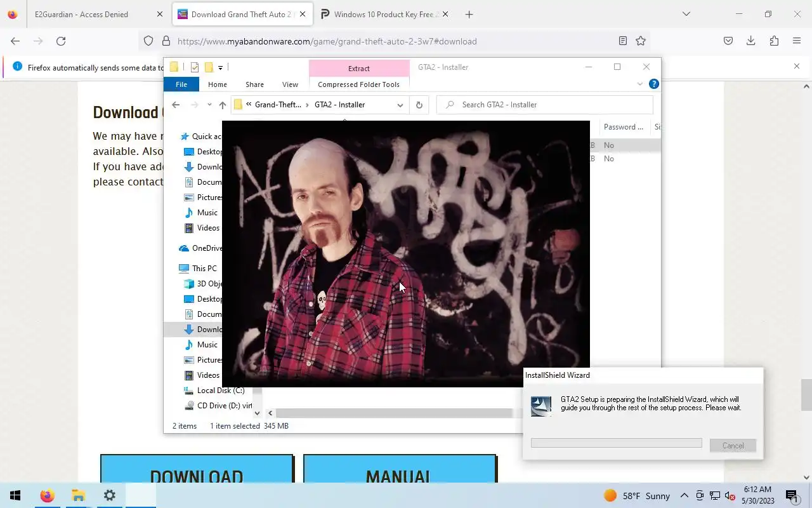The height and width of the screenshot is (508, 812).
Task: Open the Firefox hamburger application menu
Action: tap(797, 41)
